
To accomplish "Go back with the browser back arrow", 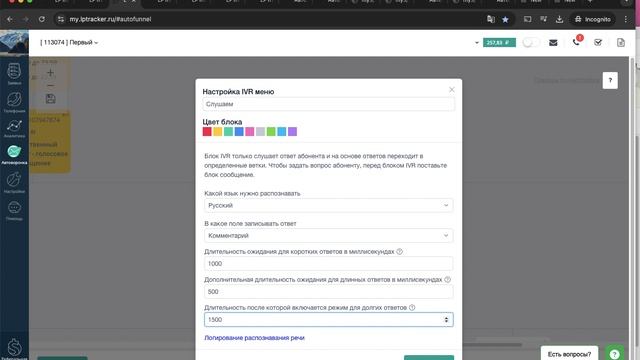I will 10,19.
